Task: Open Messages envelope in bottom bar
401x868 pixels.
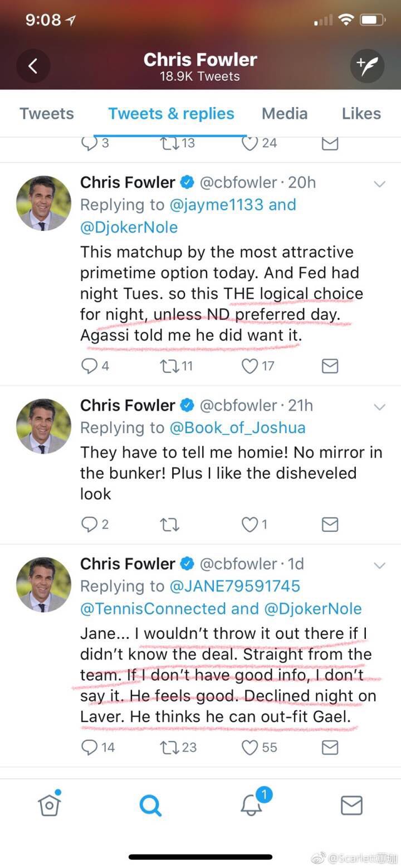Action: pyautogui.click(x=351, y=805)
